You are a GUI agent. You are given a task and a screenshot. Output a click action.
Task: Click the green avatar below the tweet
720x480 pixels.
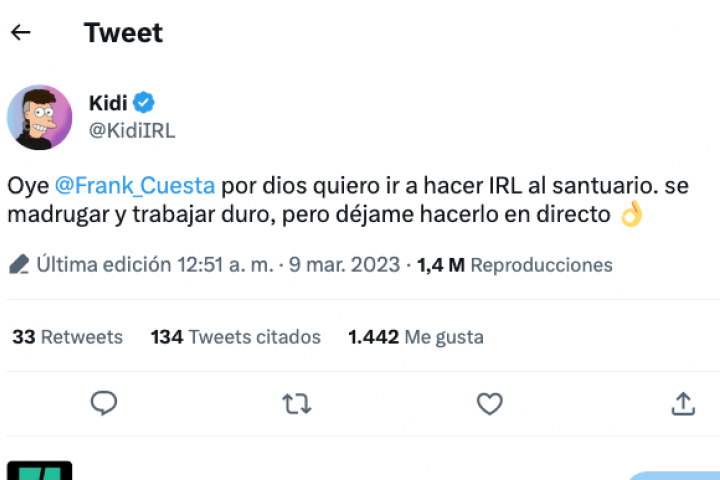click(40, 470)
